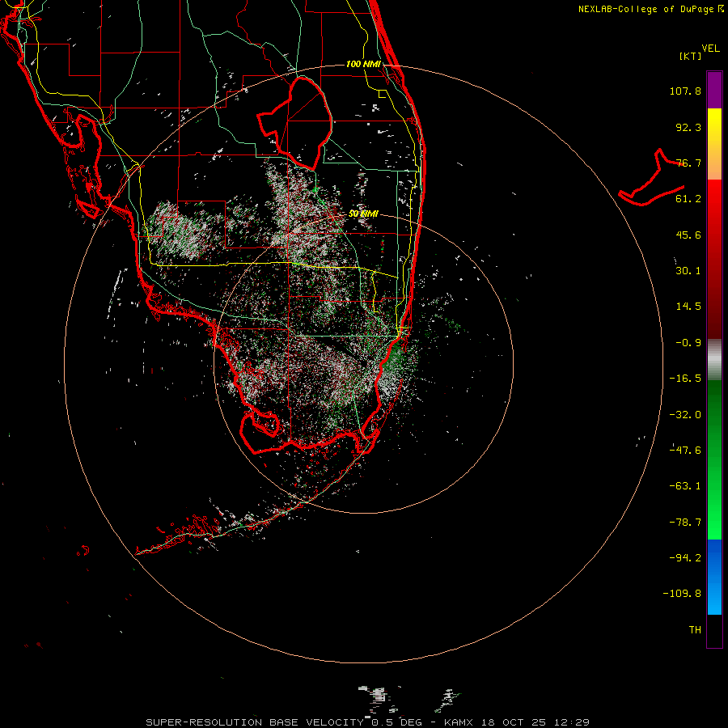Click the TH threshold label
Image resolution: width=728 pixels, height=728 pixels.
pyautogui.click(x=695, y=630)
